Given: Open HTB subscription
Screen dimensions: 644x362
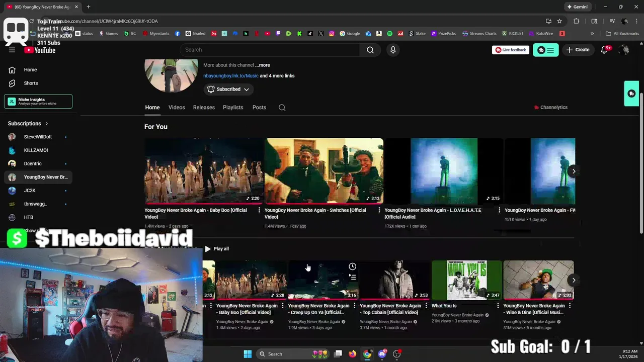Looking at the screenshot, I should coord(38,217).
